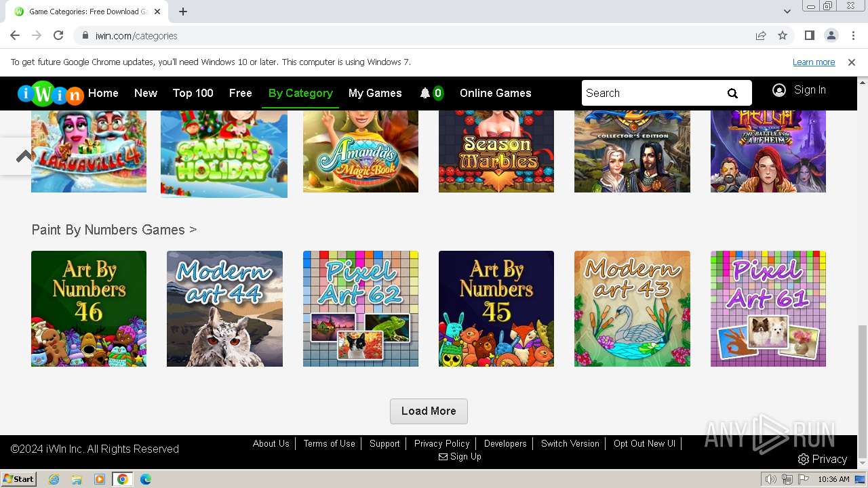
Task: Reload the page
Action: 58,35
